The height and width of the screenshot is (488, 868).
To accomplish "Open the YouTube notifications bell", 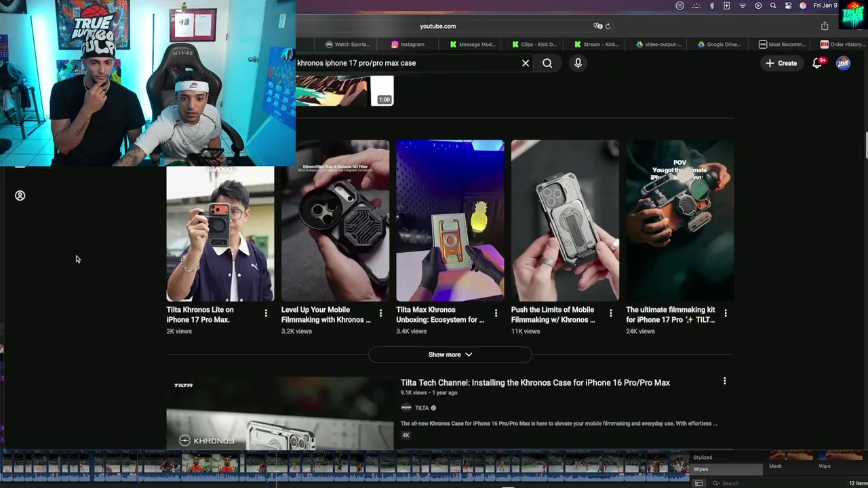I will (x=818, y=62).
